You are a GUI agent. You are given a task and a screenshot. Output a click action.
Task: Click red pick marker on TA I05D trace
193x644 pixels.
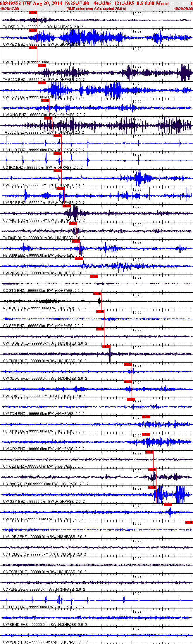(33, 13)
